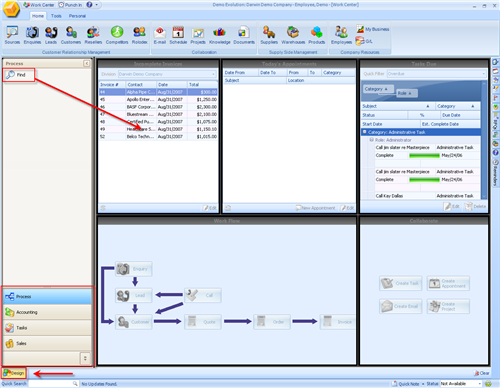Viewport: 500px width, 388px height.
Task: Open the Status Not Available dropdown
Action: [x=461, y=384]
